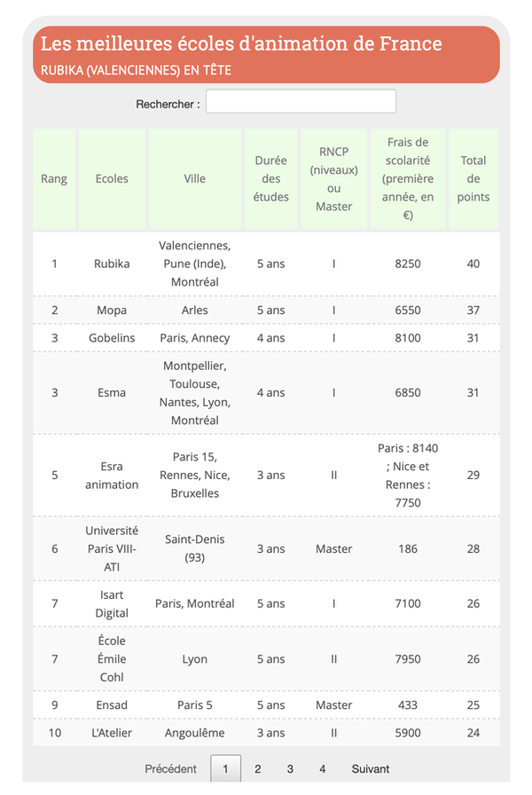Viewport: 532px width, 795px height.
Task: Click the Isart Digital school cell
Action: click(x=112, y=603)
